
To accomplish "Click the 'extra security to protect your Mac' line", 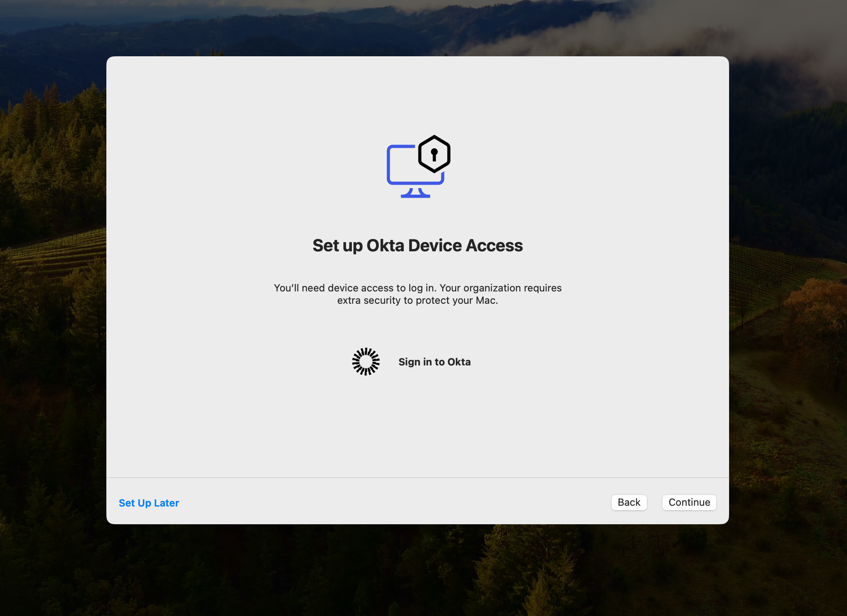I will point(417,300).
